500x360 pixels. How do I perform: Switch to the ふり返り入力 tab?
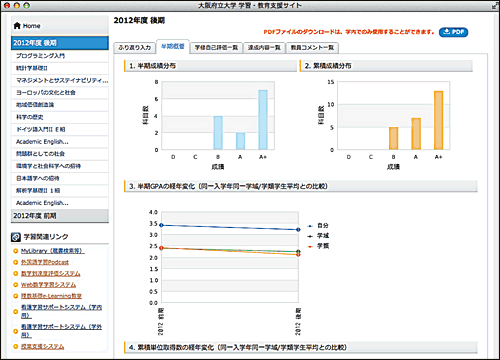pyautogui.click(x=135, y=48)
